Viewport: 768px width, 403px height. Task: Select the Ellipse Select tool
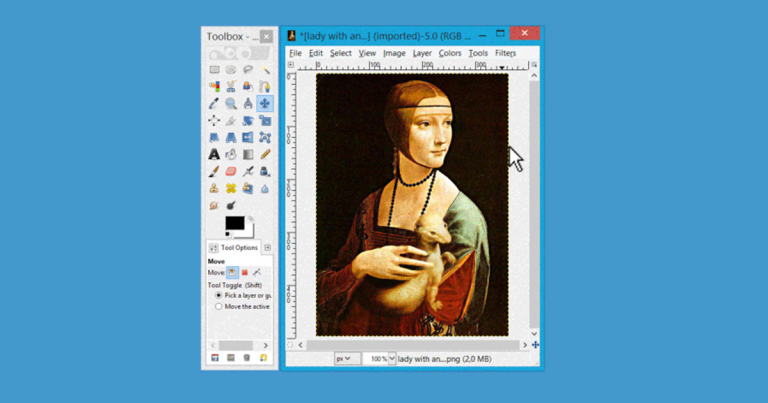click(231, 70)
